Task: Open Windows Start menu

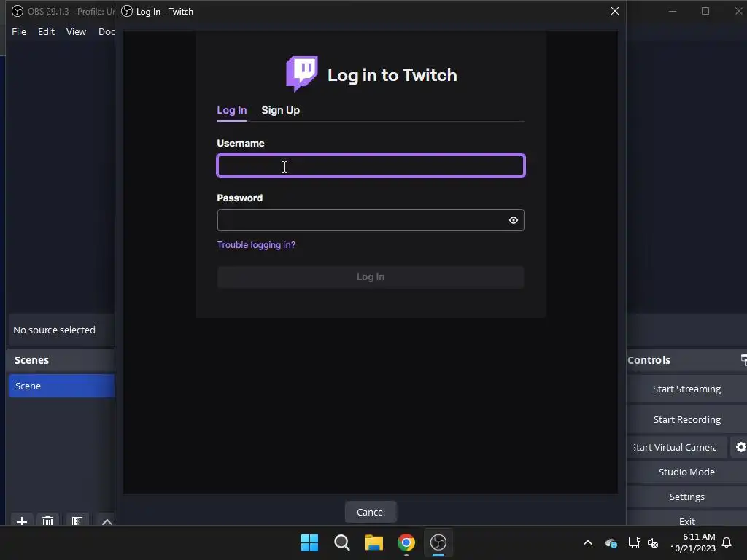Action: click(x=309, y=542)
